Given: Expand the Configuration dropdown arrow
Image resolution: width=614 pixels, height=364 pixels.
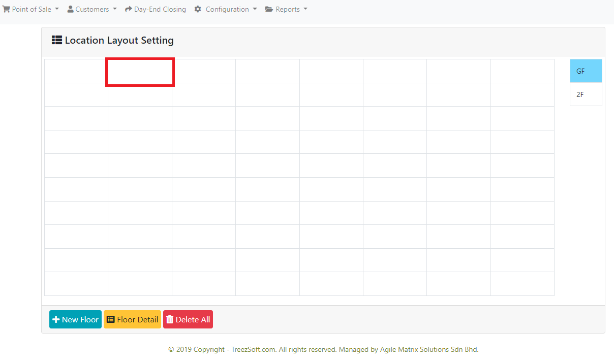Looking at the screenshot, I should pos(255,9).
